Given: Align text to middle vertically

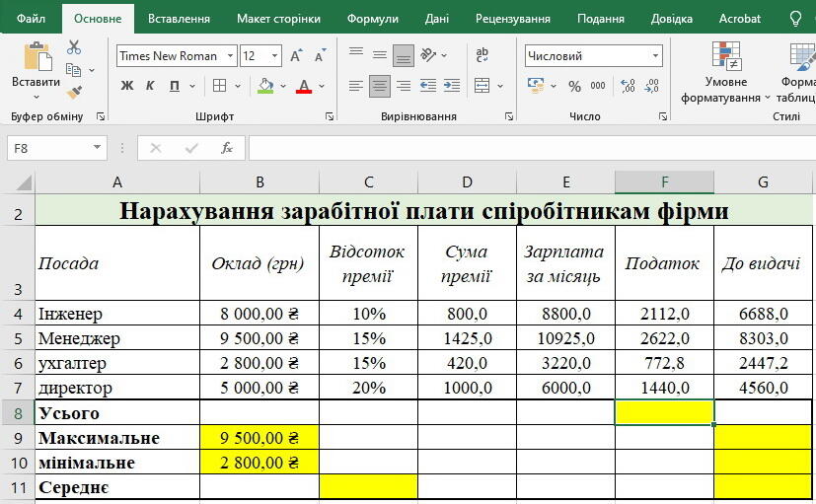Looking at the screenshot, I should 380,54.
